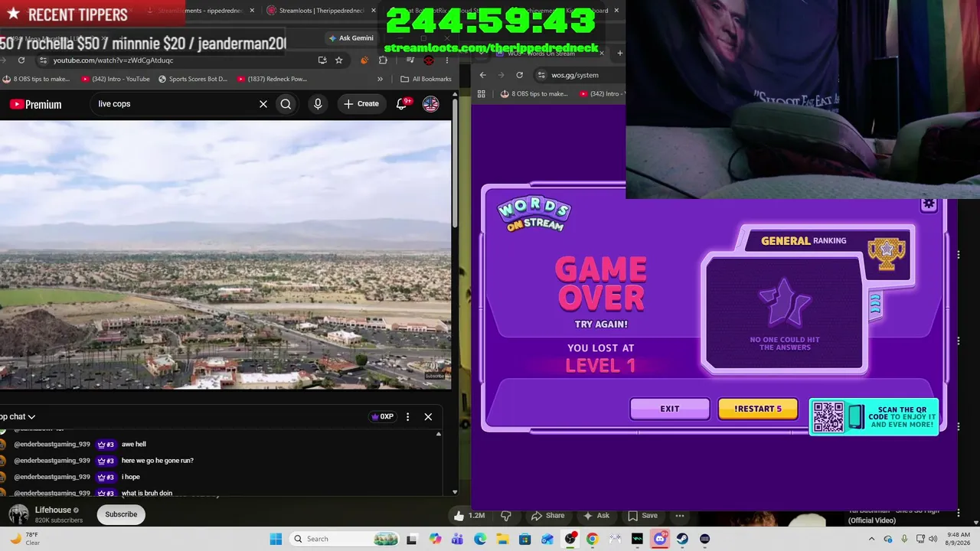Open the YouTube Create button
This screenshot has height=551, width=980.
[x=361, y=104]
